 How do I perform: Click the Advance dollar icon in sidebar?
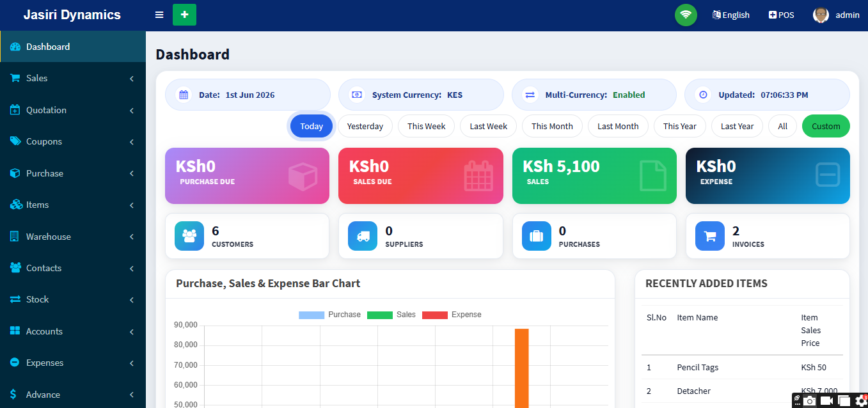tap(14, 395)
